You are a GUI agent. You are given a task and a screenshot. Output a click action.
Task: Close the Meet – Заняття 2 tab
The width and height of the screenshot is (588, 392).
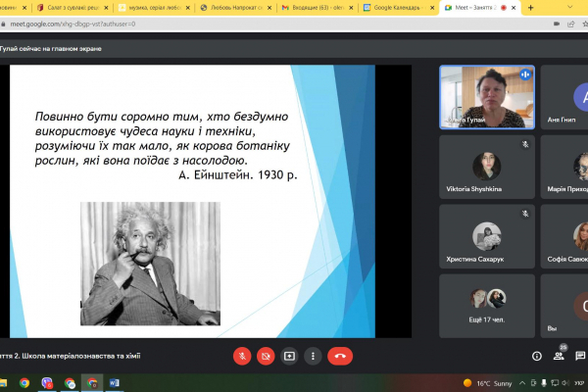click(x=514, y=8)
